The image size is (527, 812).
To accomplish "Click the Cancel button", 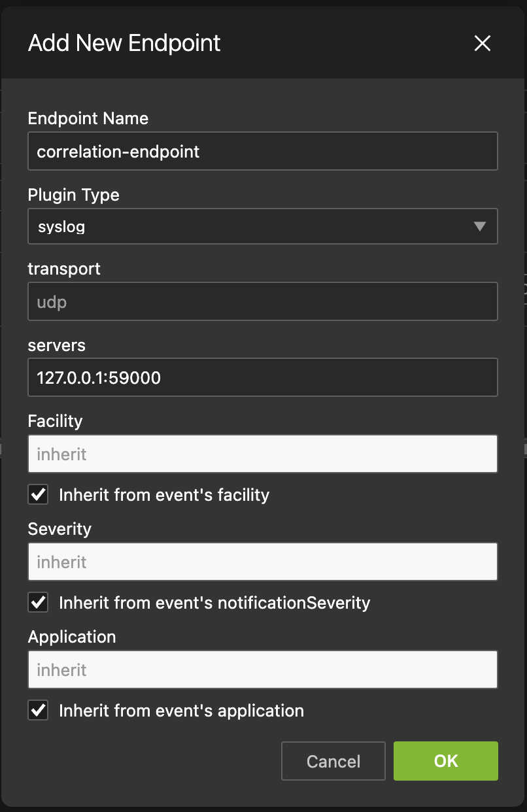I will 333,761.
